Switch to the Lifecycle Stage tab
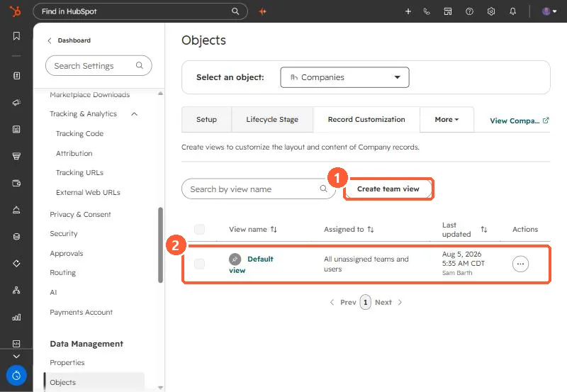The width and height of the screenshot is (567, 392). pyautogui.click(x=272, y=119)
